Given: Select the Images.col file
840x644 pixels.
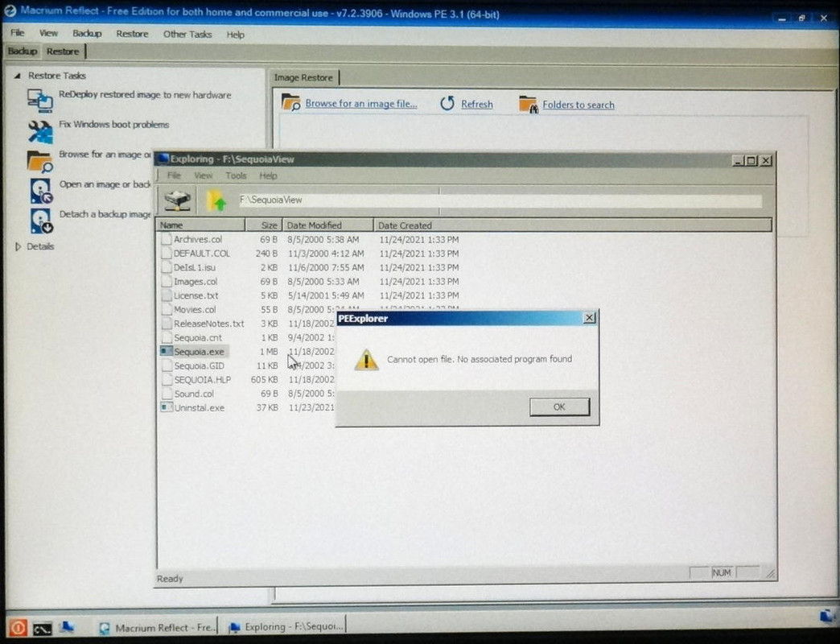Looking at the screenshot, I should (196, 281).
